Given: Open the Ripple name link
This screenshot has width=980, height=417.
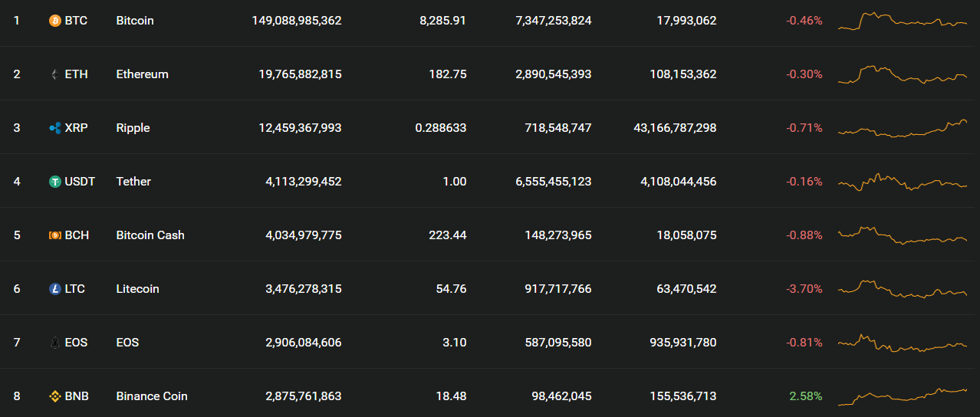Looking at the screenshot, I should pos(133,128).
